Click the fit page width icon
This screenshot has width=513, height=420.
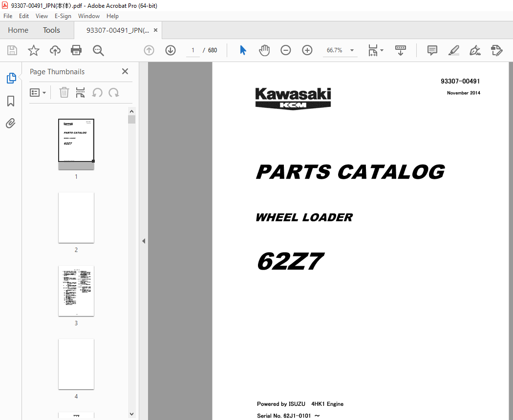373,50
